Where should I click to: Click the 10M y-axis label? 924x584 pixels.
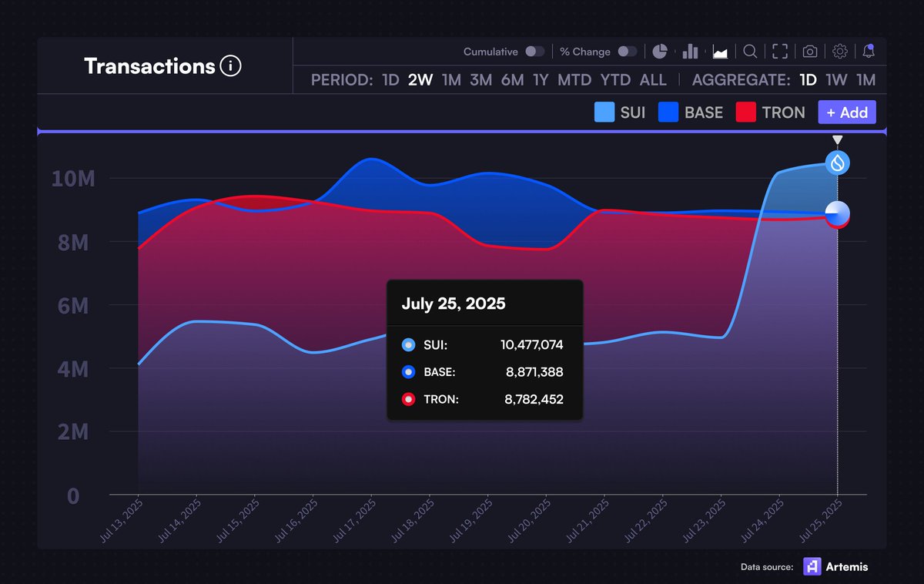(72, 180)
